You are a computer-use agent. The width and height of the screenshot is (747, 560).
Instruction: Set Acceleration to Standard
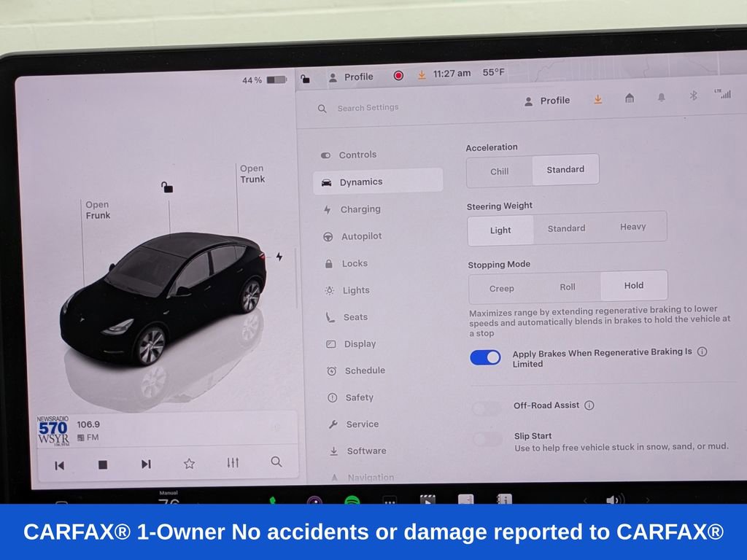point(565,169)
